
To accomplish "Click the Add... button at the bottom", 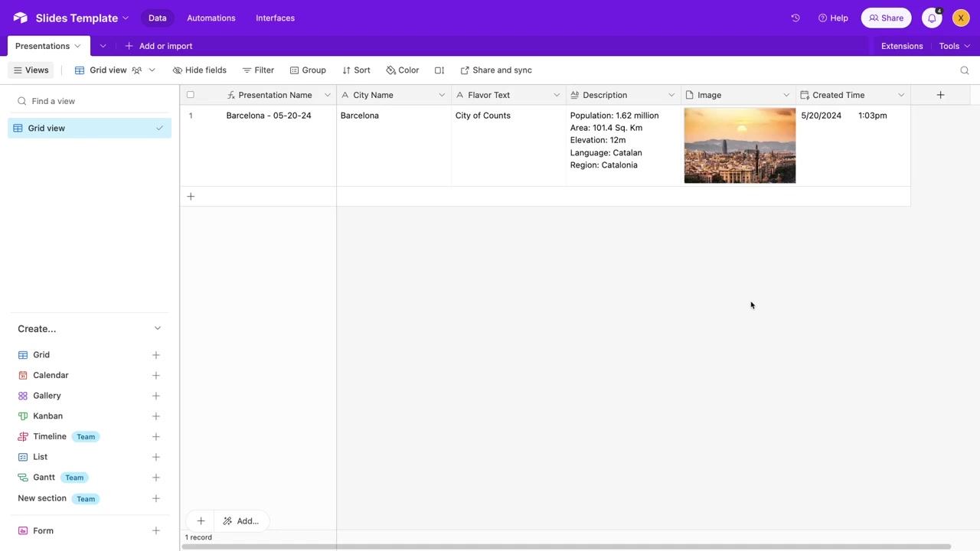I will pos(241,521).
